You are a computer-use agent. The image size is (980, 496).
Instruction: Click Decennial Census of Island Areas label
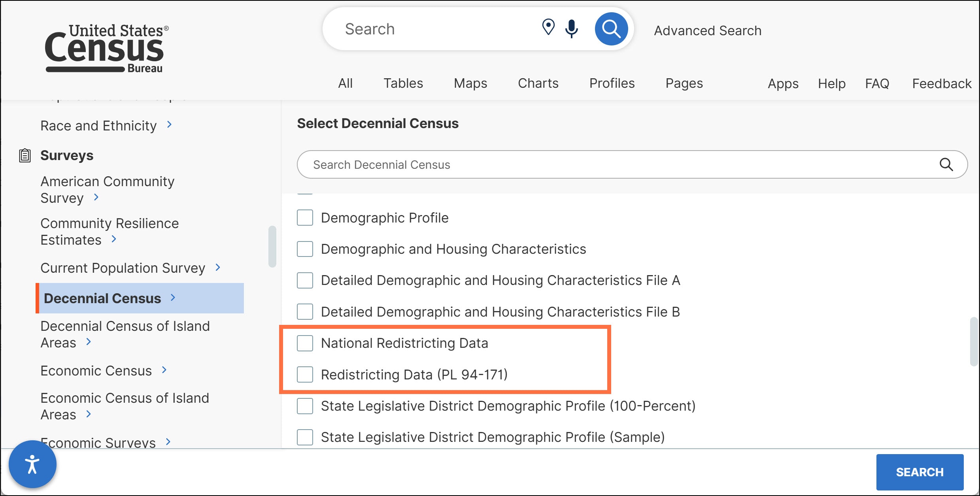point(125,334)
